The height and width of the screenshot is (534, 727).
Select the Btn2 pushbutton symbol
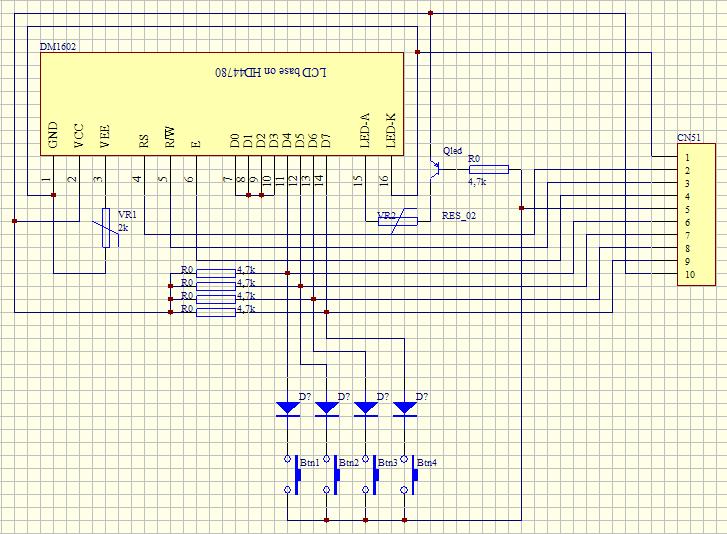[331, 475]
